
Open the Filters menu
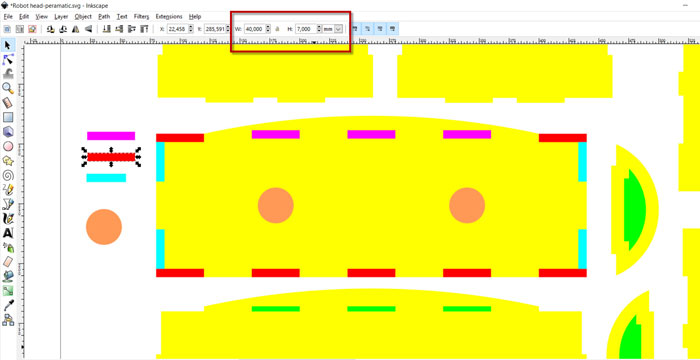pyautogui.click(x=142, y=17)
